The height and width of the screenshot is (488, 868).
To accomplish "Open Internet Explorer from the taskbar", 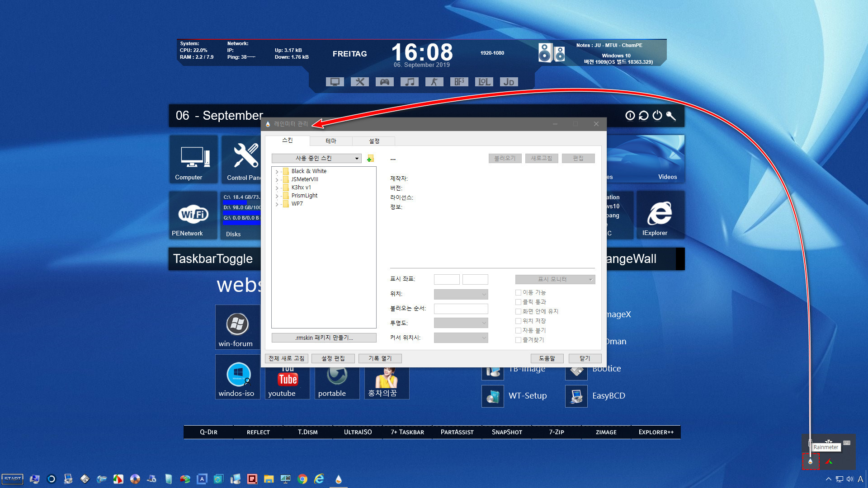I will point(319,479).
